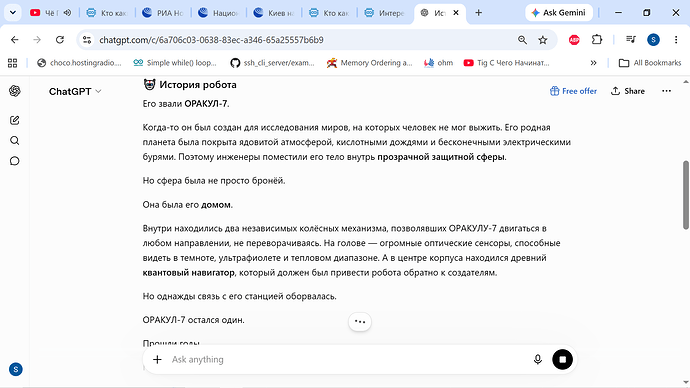This screenshot has width=690, height=388.
Task: Open the zoom magnifier in address bar
Action: [x=522, y=40]
